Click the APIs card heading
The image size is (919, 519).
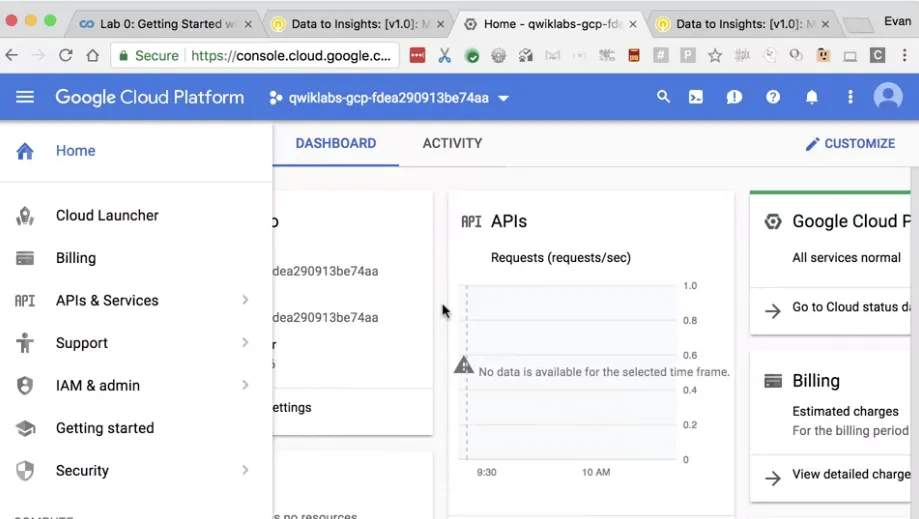coord(509,221)
